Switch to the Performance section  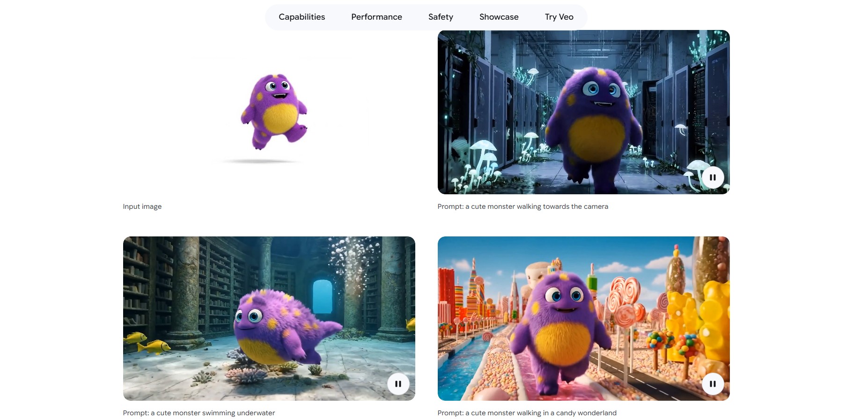coord(376,17)
